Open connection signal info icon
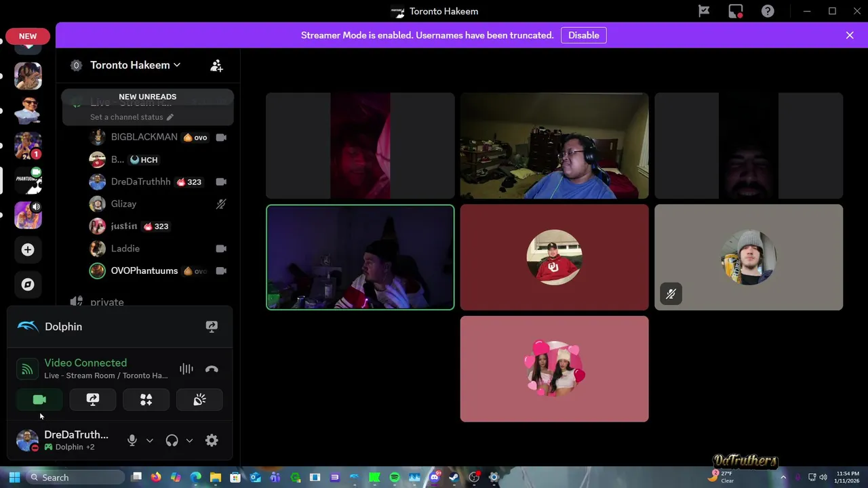Screen dimensions: 868x488 (27, 369)
